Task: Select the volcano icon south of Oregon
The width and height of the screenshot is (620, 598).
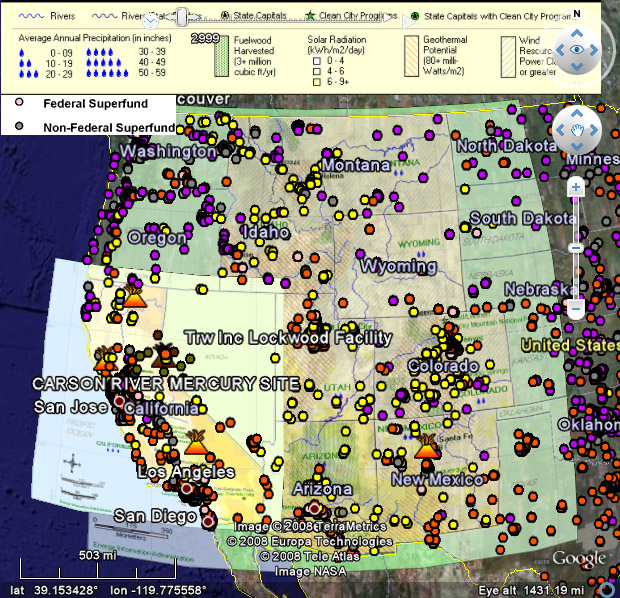Action: 133,295
